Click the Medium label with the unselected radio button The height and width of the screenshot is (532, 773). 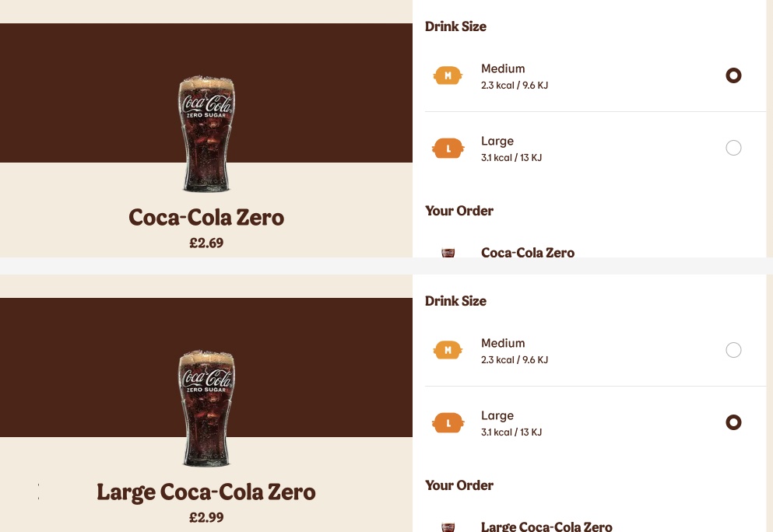click(x=503, y=343)
